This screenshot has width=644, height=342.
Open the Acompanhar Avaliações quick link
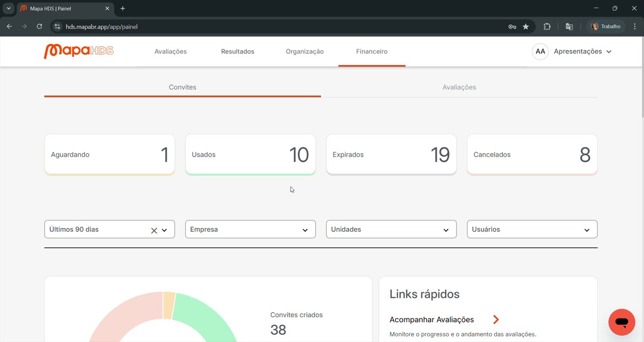pos(432,320)
